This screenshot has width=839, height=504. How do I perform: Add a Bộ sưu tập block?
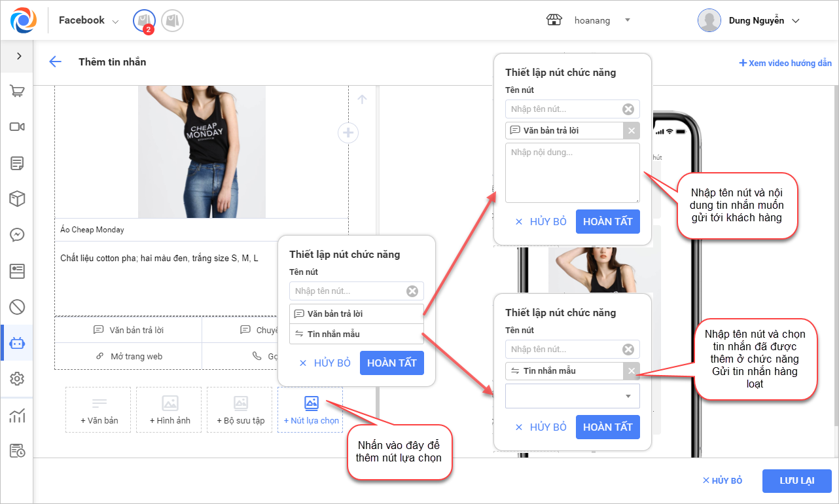click(240, 410)
